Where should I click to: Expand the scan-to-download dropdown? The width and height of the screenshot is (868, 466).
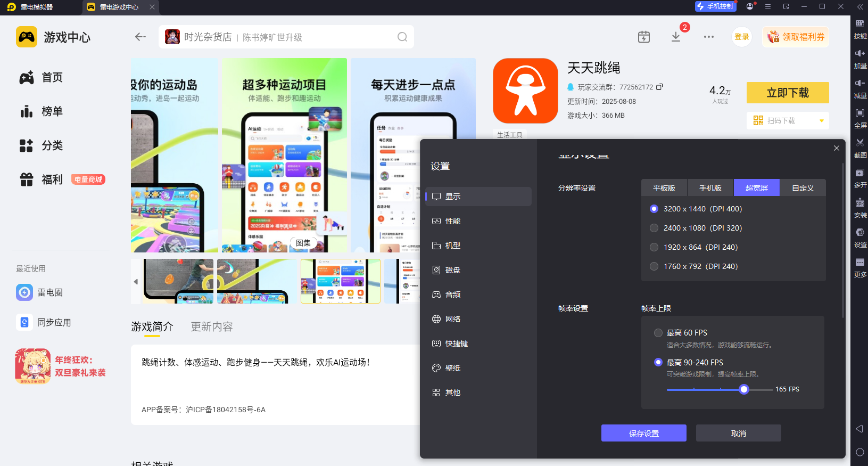[822, 121]
